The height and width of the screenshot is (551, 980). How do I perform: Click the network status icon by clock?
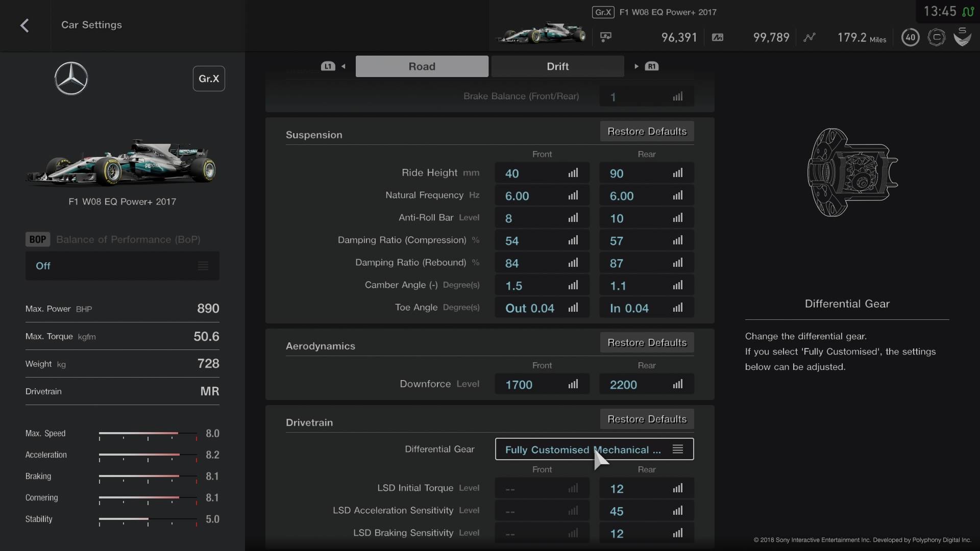968,12
